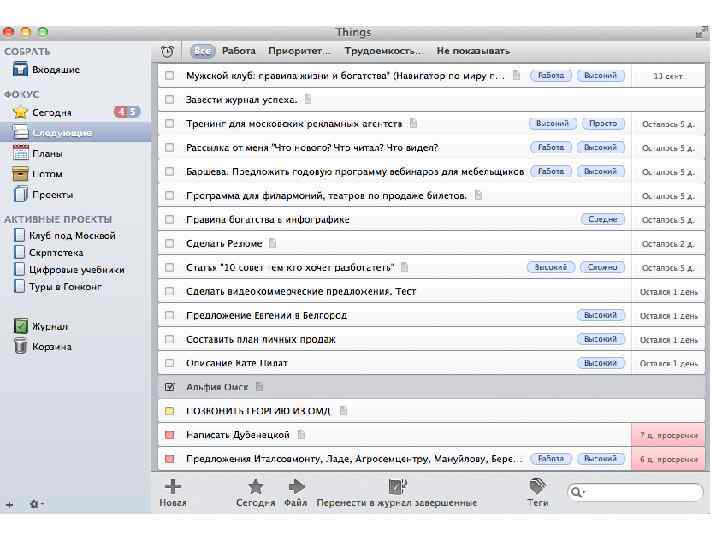Select the Все filter tab
This screenshot has width=720, height=540.
tap(202, 51)
